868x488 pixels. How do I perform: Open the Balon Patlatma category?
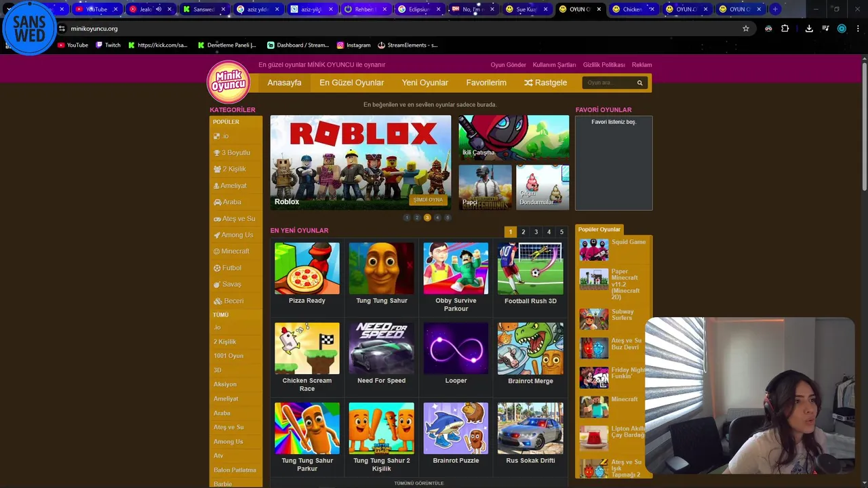coord(235,470)
